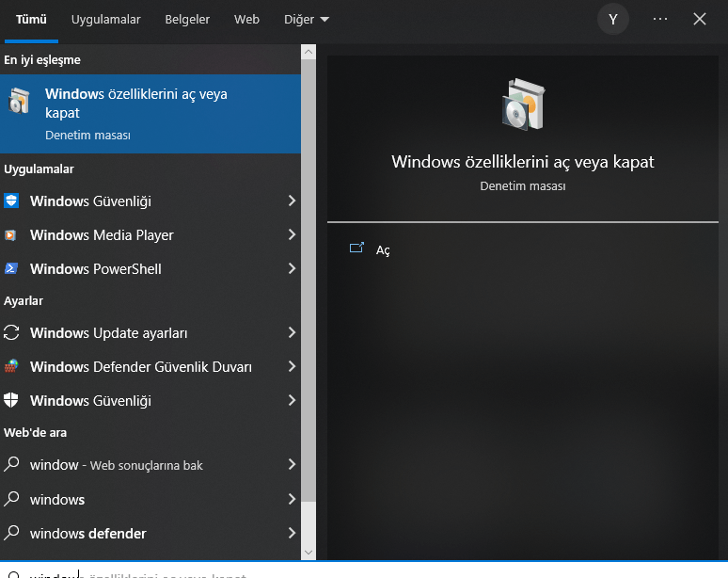Select 'windows defender' web suggestion text
Image resolution: width=728 pixels, height=578 pixels.
tap(88, 534)
